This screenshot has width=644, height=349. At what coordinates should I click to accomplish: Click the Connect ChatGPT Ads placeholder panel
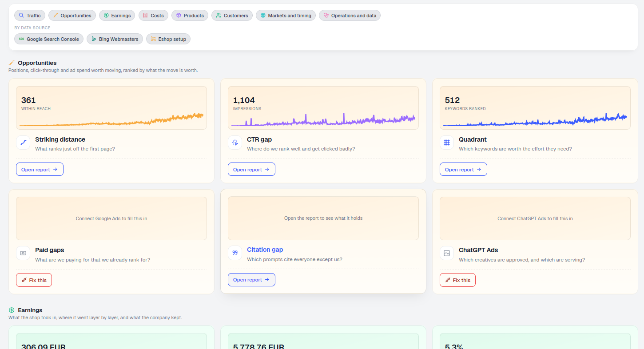535,218
